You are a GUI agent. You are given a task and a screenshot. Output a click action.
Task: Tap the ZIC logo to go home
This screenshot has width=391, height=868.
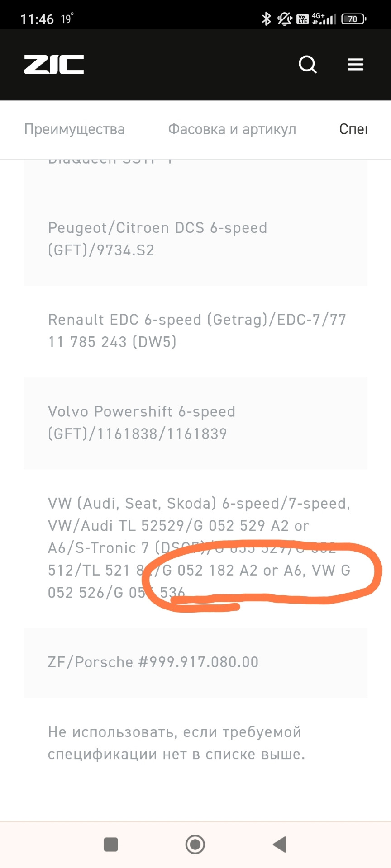[53, 64]
